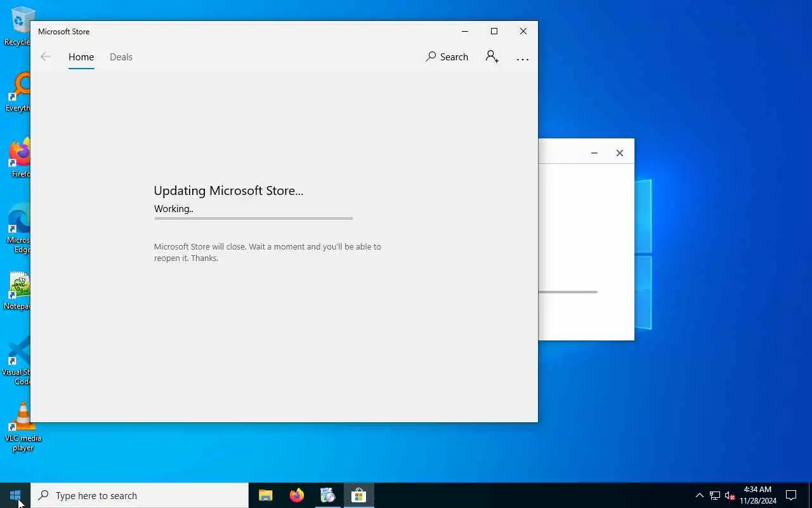Launch Firefox from the taskbar
The width and height of the screenshot is (812, 508).
coord(297,495)
